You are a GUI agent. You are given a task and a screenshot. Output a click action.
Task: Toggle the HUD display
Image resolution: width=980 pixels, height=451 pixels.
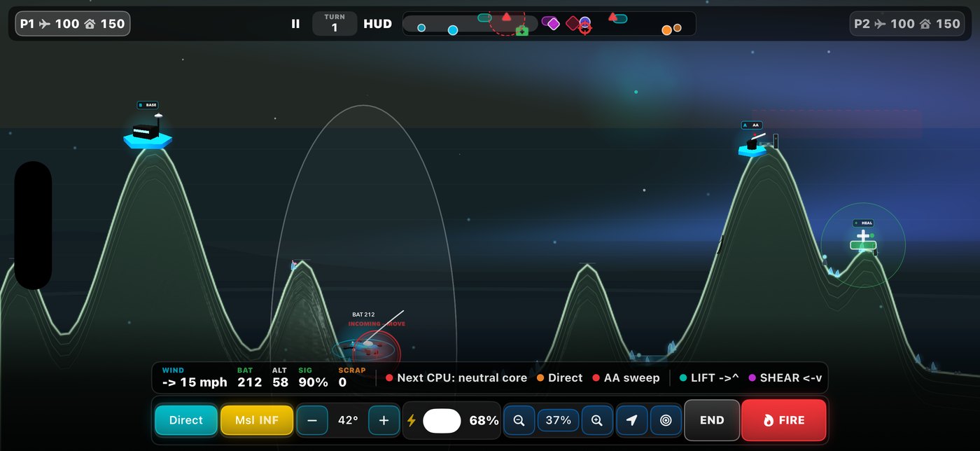coord(377,24)
